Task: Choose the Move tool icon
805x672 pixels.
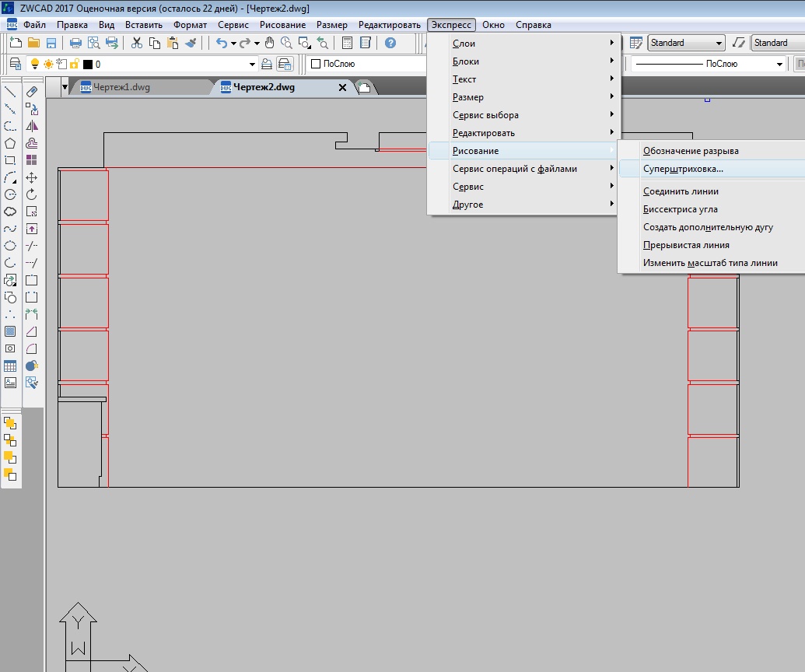Action: pyautogui.click(x=32, y=177)
